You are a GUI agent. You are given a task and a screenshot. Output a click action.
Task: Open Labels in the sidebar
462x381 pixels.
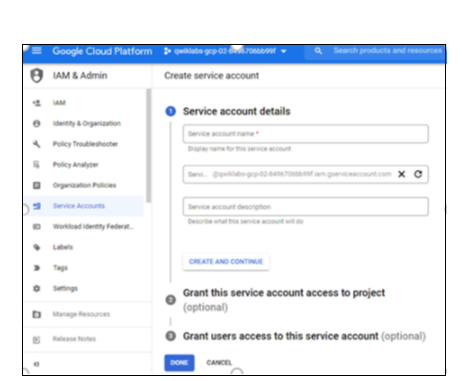tap(63, 247)
